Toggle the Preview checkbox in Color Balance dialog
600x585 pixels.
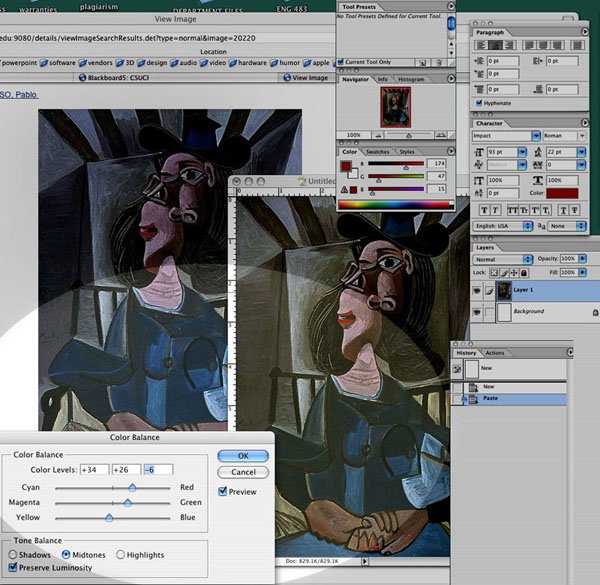pos(222,491)
